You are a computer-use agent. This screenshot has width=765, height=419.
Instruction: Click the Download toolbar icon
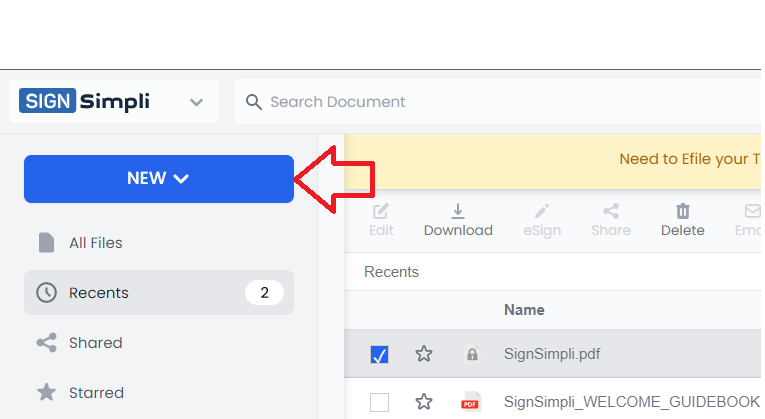(x=458, y=211)
